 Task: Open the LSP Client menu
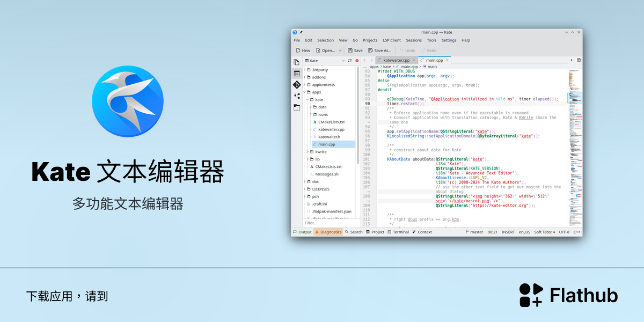click(x=392, y=40)
